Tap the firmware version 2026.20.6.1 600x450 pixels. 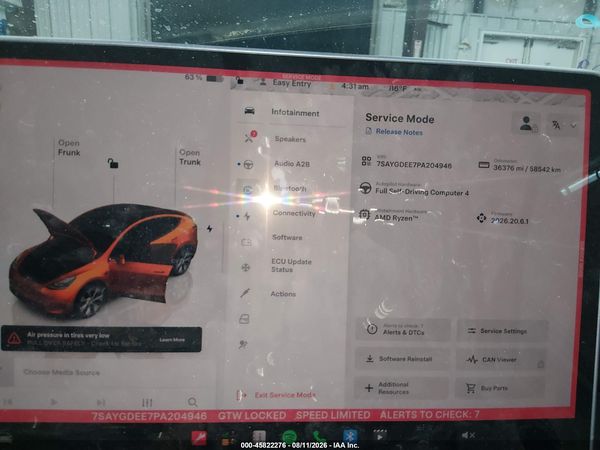tap(510, 221)
